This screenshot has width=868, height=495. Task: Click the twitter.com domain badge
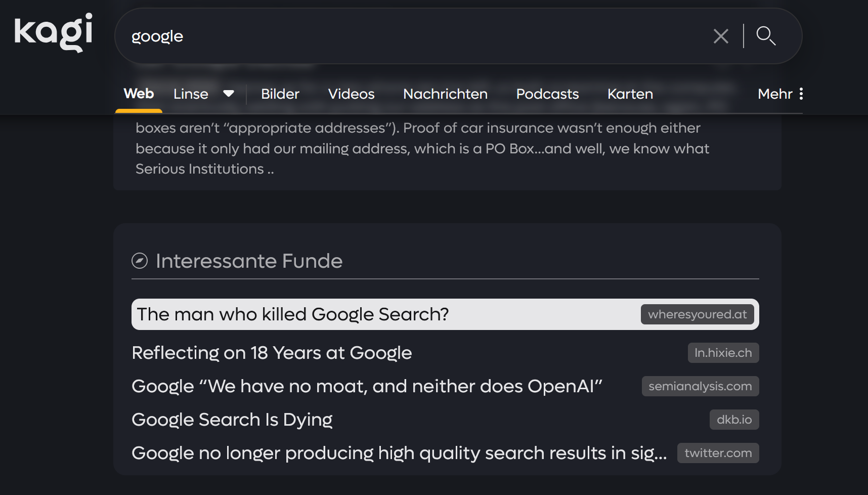[x=718, y=453]
